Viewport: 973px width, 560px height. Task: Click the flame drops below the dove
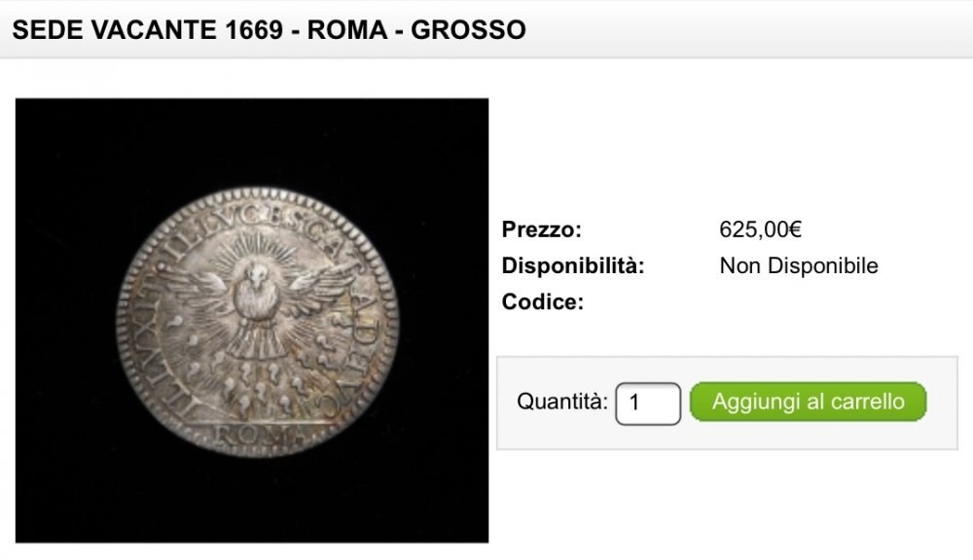pyautogui.click(x=255, y=384)
